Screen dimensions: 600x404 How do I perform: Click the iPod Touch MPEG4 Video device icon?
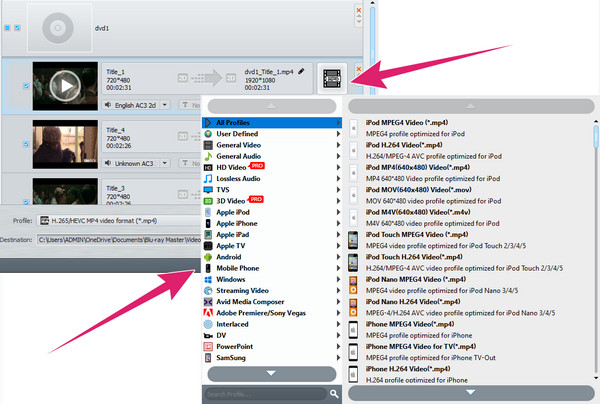[353, 240]
